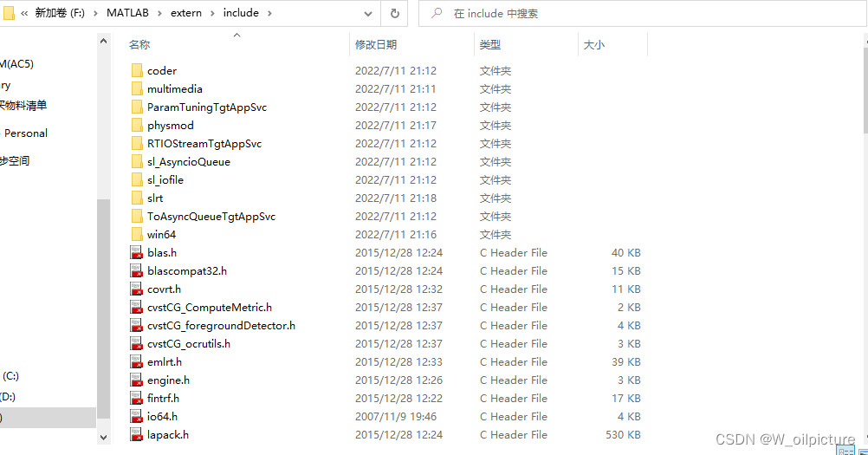Click the cvstCG_foregroundDetector.h file icon
This screenshot has width=868, height=455.
(x=136, y=326)
